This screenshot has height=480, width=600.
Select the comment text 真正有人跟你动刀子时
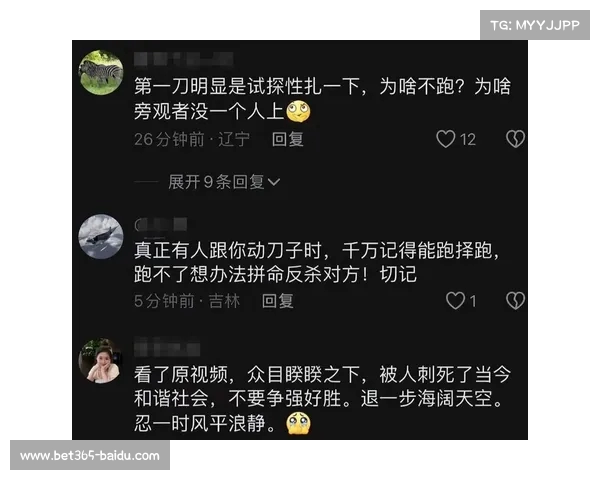coord(228,251)
